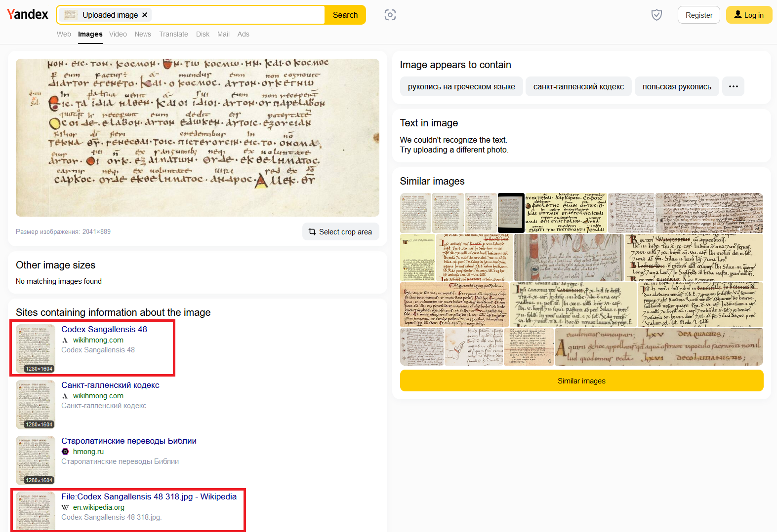Image resolution: width=777 pixels, height=532 pixels.
Task: Click the Register button
Action: (699, 15)
